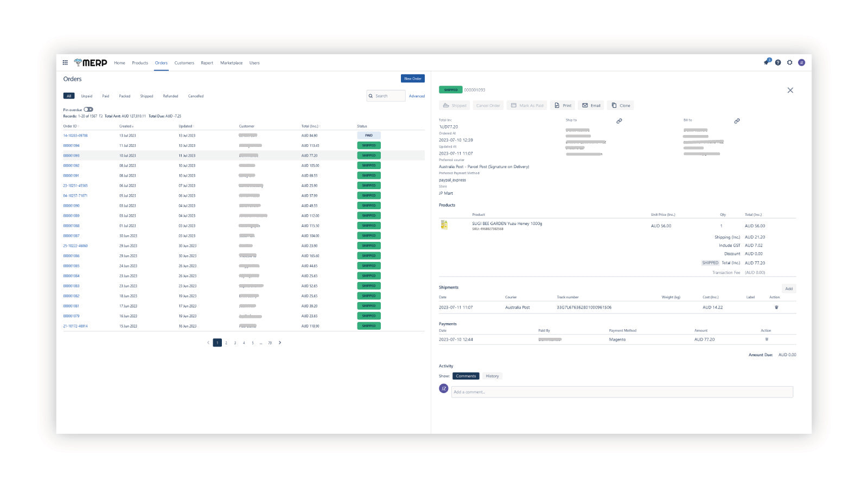Open order 23-10251-45565

(x=75, y=185)
